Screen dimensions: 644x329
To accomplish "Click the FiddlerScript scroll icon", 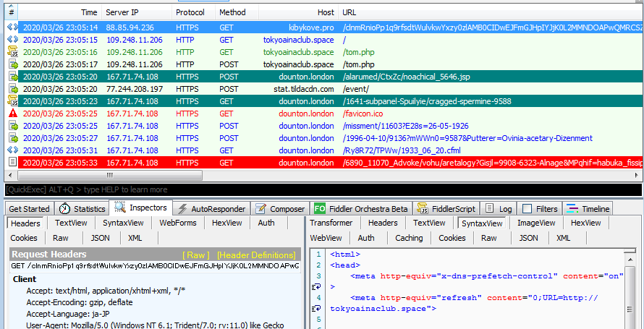I will (x=422, y=209).
